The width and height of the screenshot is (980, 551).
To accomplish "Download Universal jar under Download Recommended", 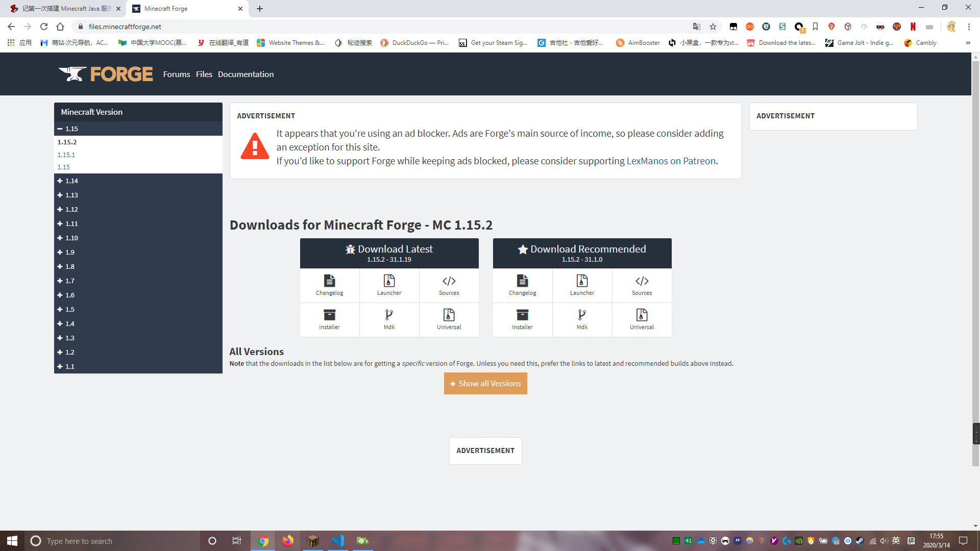I will click(642, 320).
